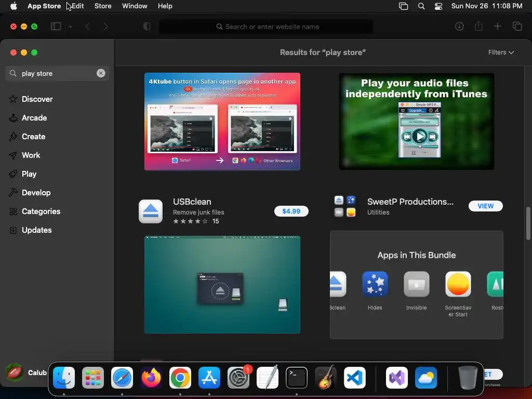Click the Safari address bar
532x399 pixels.
266,26
